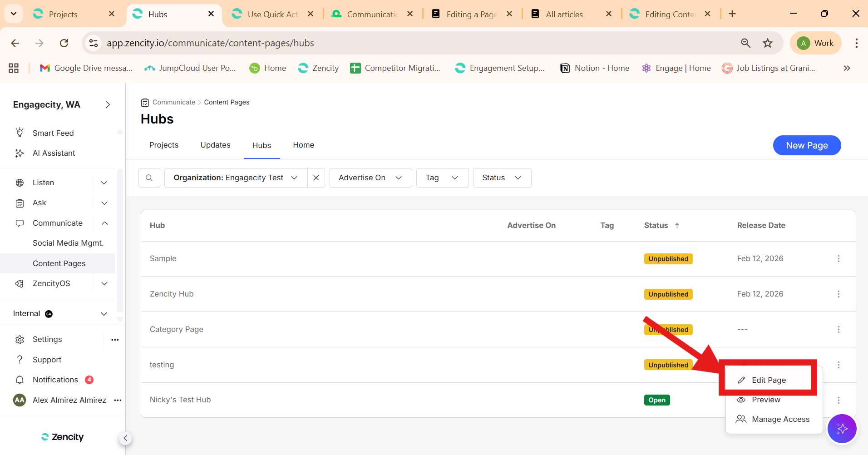Click the browser address bar URL
The width and height of the screenshot is (868, 455).
click(x=210, y=43)
